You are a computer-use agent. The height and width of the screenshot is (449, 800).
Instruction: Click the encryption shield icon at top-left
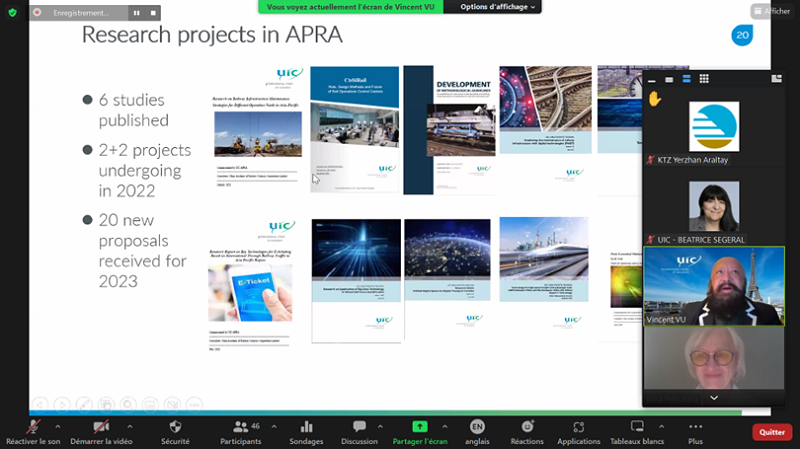pyautogui.click(x=13, y=12)
